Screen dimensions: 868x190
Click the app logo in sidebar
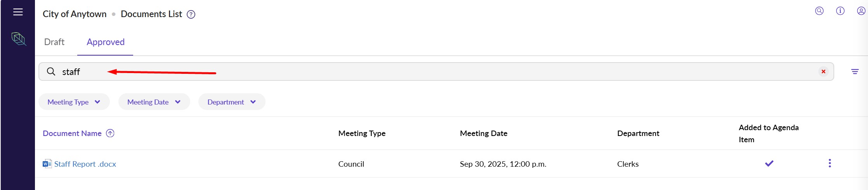(18, 39)
